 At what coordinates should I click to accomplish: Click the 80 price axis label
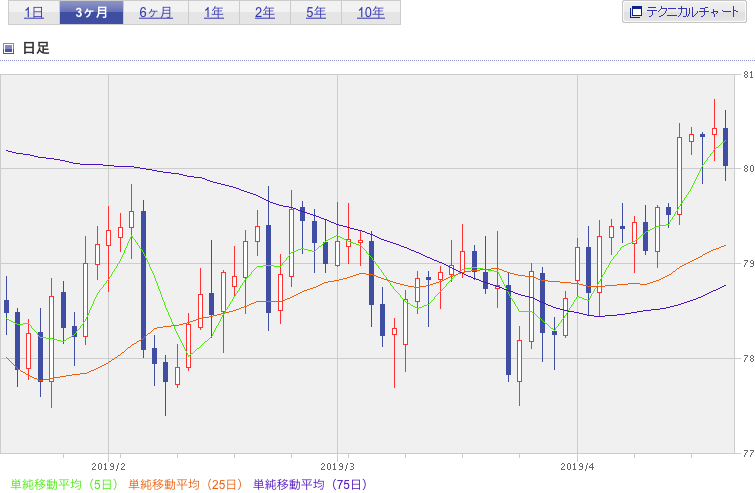tap(748, 169)
